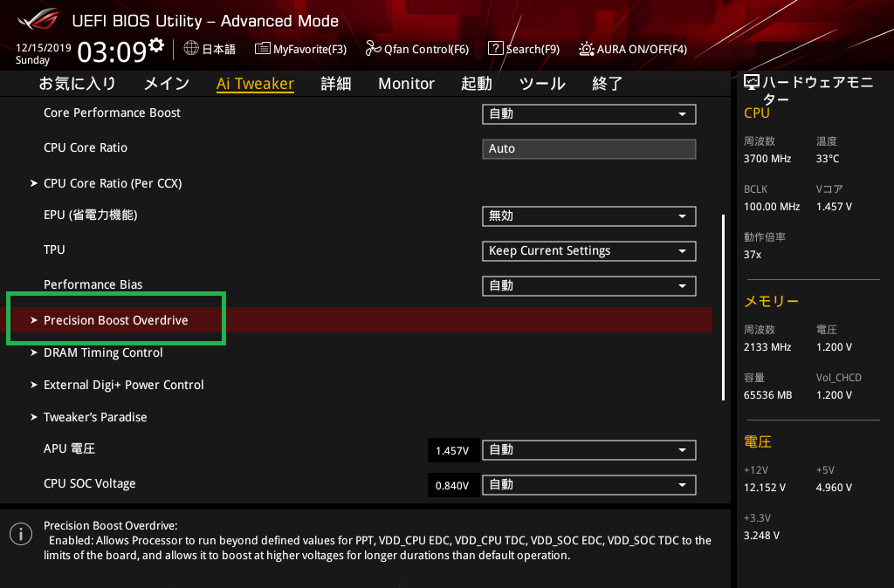
Task: Open Performance Bias dropdown
Action: (x=589, y=285)
